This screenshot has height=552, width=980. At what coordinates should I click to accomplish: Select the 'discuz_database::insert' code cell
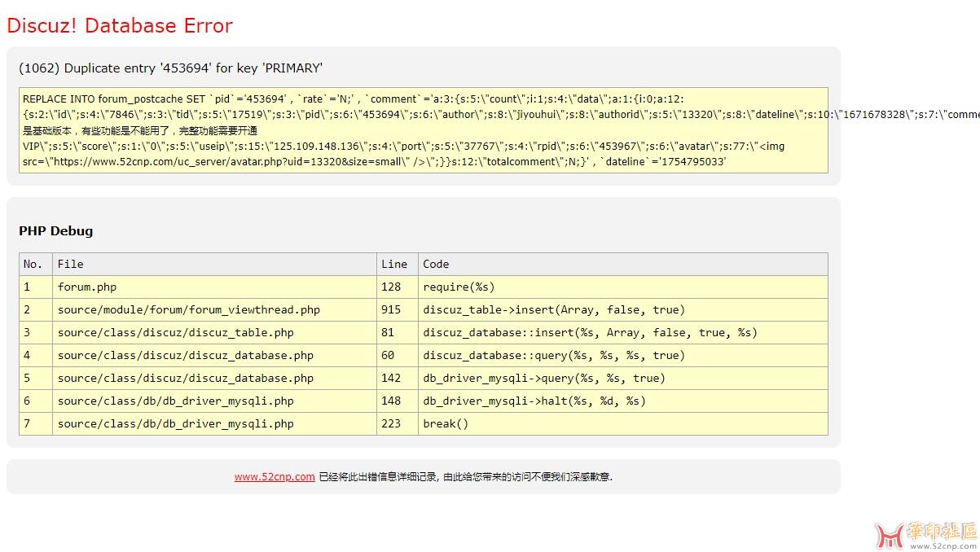click(623, 332)
